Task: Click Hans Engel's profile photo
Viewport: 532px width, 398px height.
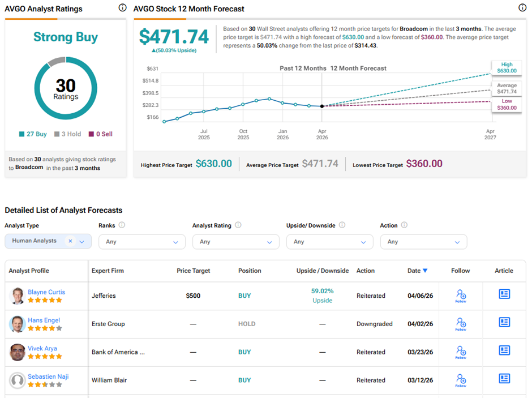Action: coord(18,324)
